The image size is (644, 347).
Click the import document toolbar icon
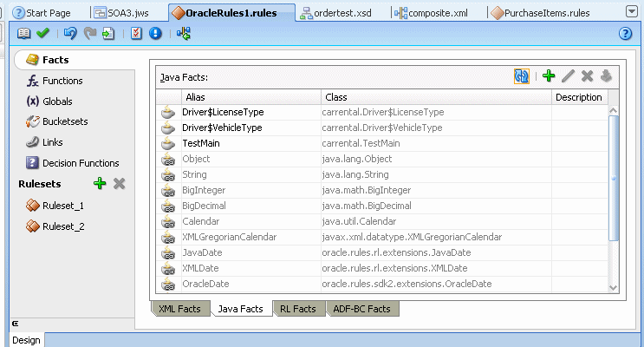coord(108,33)
